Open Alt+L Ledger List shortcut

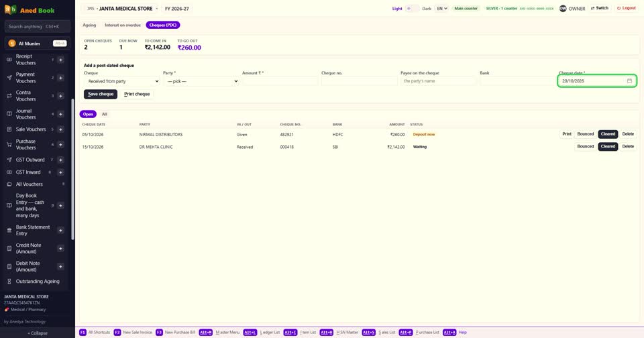pos(262,332)
